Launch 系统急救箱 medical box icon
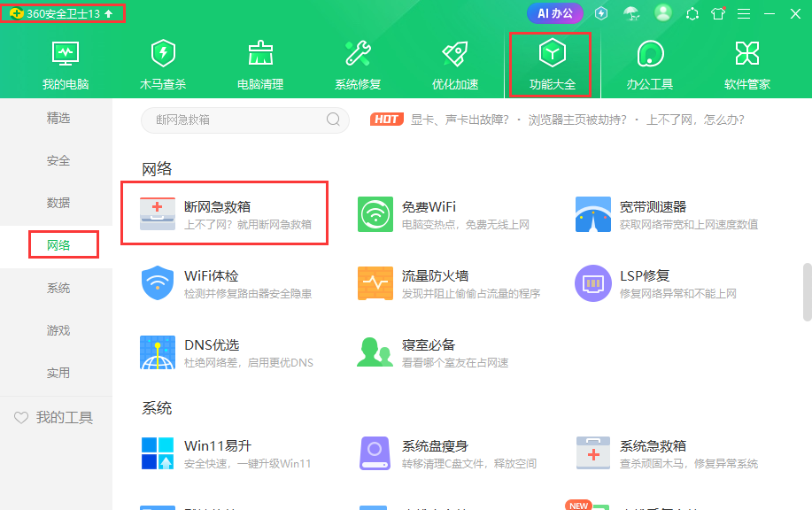This screenshot has height=510, width=812. pos(593,453)
